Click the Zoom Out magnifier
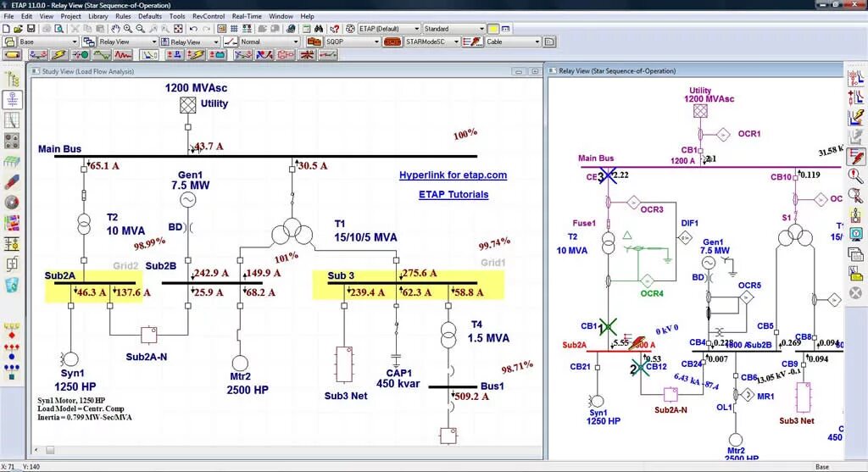Screen dimensions: 868x472 (141, 29)
